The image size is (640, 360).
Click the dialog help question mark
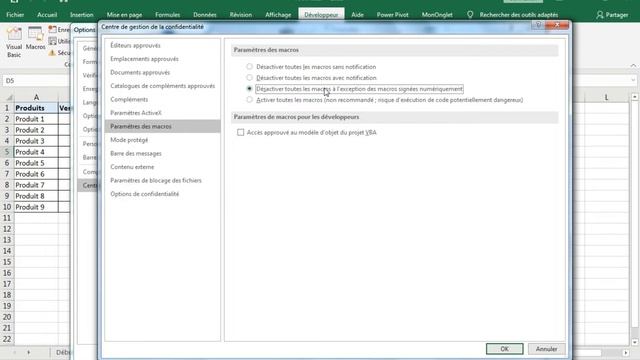[x=538, y=25]
